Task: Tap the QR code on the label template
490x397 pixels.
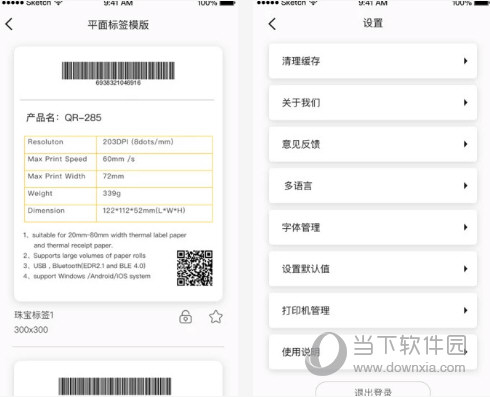Action: 195,268
